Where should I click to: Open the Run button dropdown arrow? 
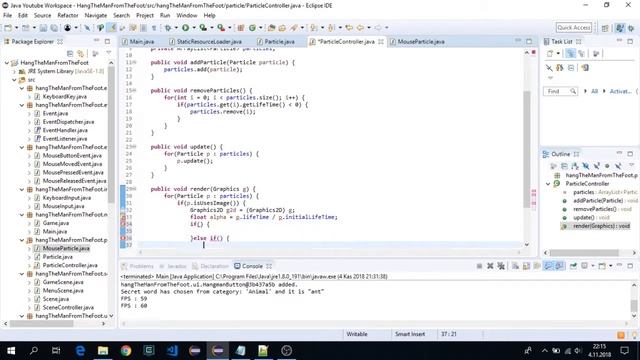193,28
